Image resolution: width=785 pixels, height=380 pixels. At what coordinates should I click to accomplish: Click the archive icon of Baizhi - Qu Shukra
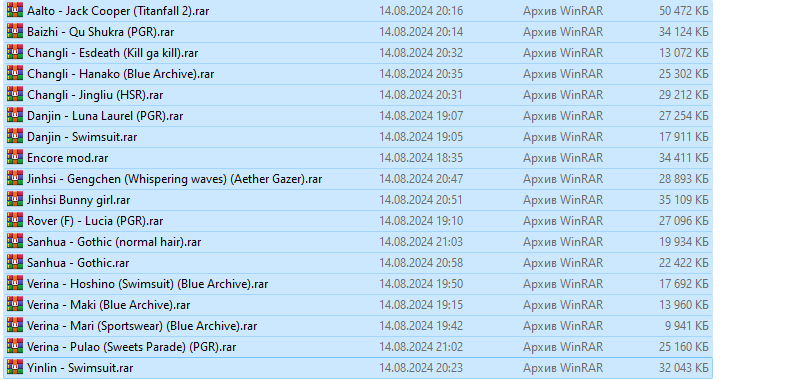click(x=15, y=31)
